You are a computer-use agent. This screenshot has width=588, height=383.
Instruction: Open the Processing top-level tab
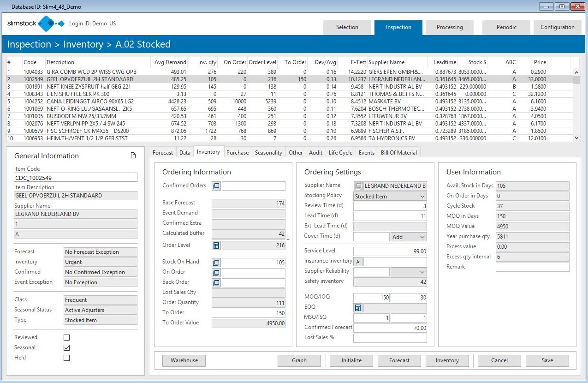click(450, 27)
